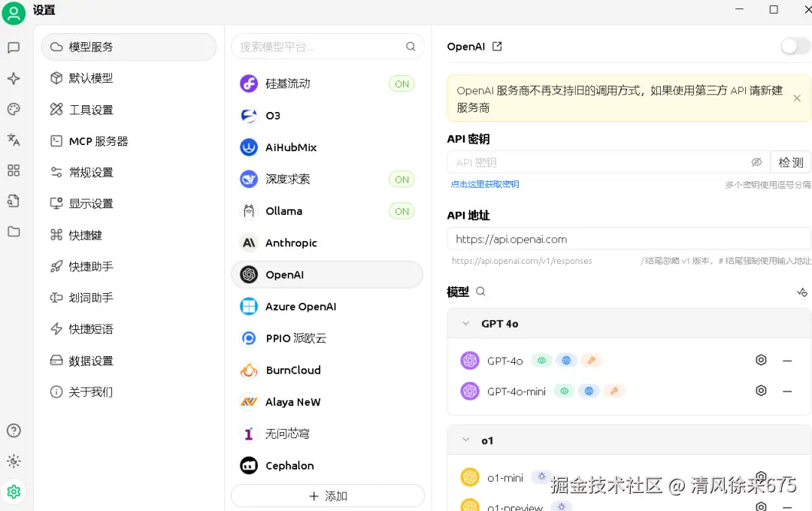Click the 添加 provider button

coord(327,496)
